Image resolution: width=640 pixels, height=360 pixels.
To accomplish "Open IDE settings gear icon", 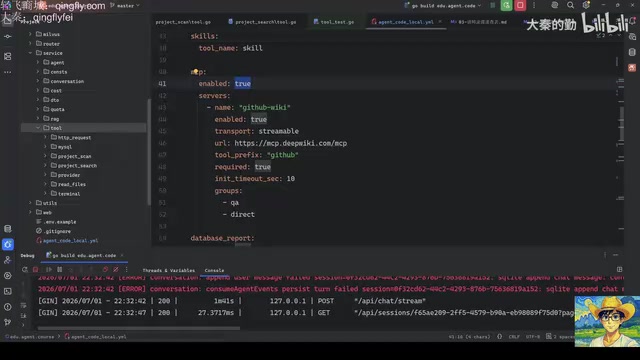I will pos(586,5).
